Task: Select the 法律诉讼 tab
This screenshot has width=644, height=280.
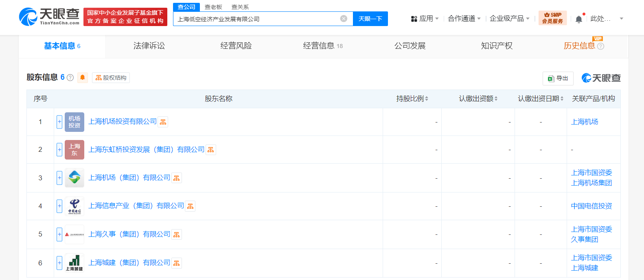Action: click(x=149, y=46)
